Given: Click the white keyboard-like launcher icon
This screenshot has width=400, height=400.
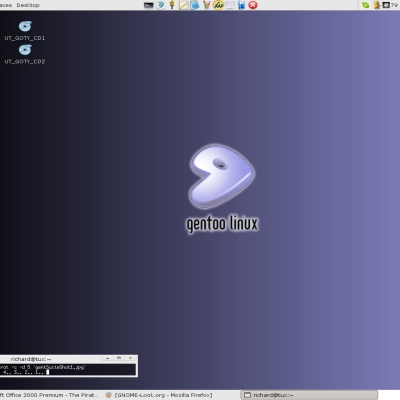Looking at the screenshot, I should coord(230,5).
